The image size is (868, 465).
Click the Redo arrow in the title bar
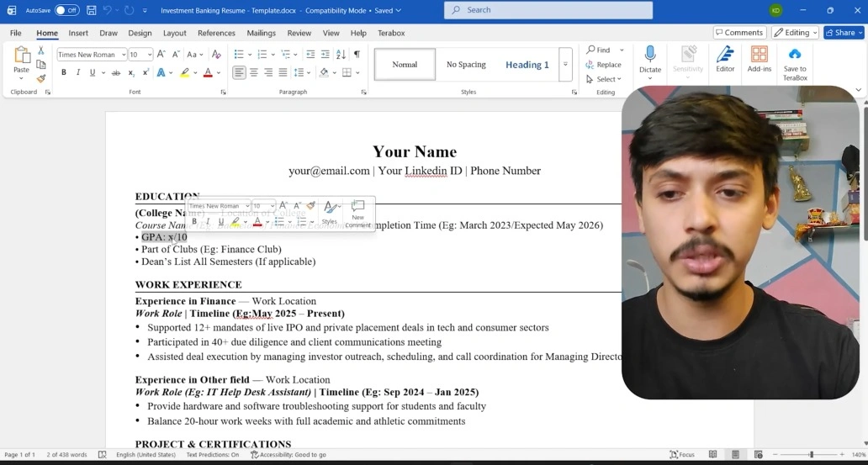[x=129, y=10]
